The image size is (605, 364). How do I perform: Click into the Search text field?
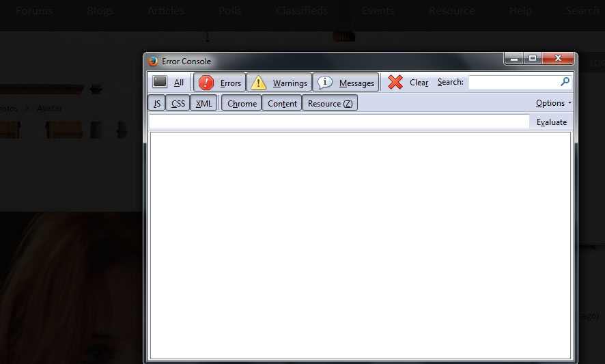click(x=515, y=82)
